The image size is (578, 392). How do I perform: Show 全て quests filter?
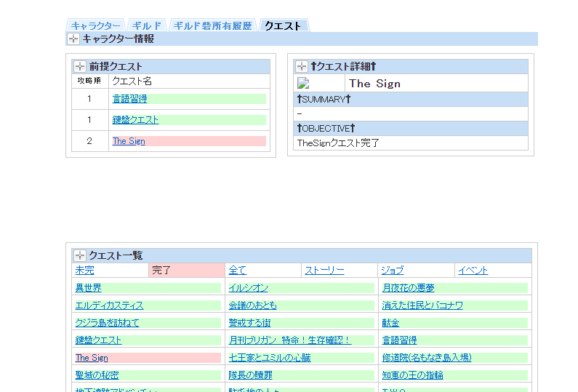click(x=238, y=271)
